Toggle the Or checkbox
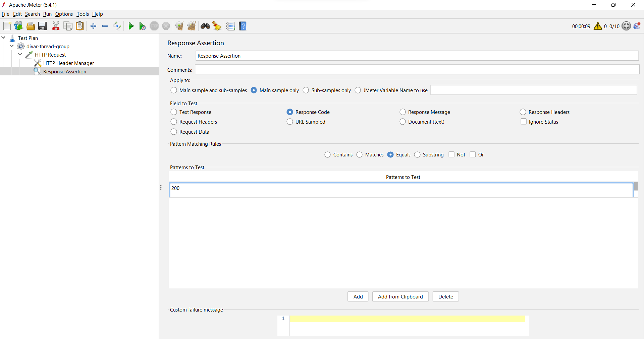Image resolution: width=644 pixels, height=339 pixels. (473, 154)
